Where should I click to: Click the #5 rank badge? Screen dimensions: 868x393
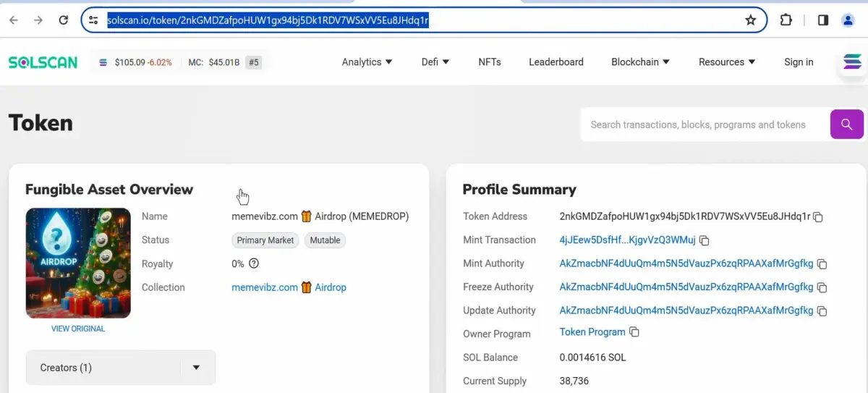[x=254, y=62]
